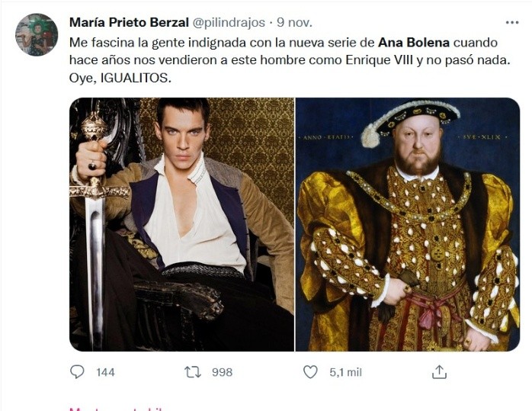Click the María Prieto Berzal display name
This screenshot has height=411, width=532.
[x=129, y=21]
